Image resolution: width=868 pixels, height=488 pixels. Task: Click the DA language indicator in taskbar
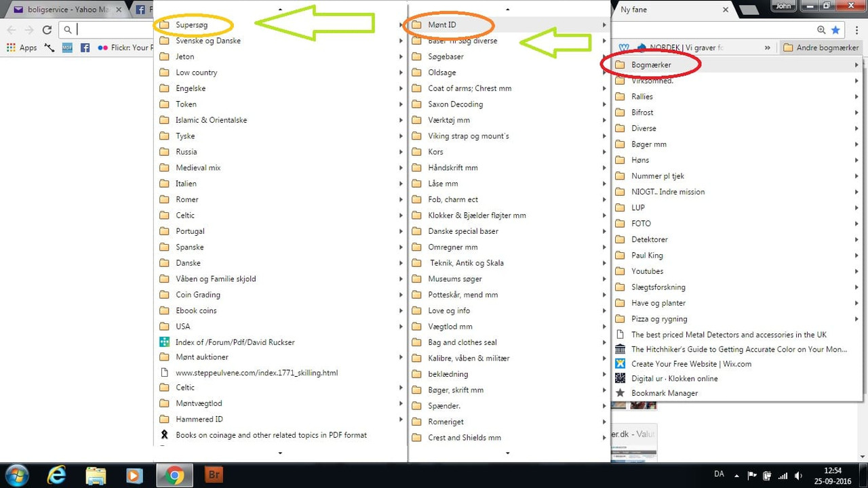pos(719,474)
